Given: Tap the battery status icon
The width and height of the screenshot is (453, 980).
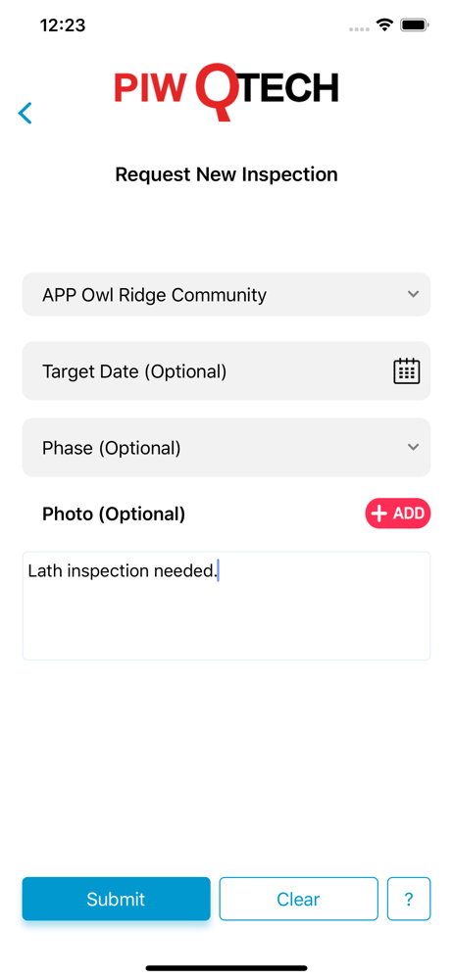Looking at the screenshot, I should (414, 25).
